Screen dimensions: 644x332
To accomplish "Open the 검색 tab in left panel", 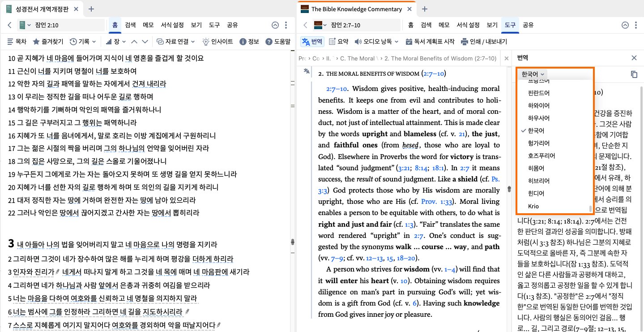I will click(130, 25).
